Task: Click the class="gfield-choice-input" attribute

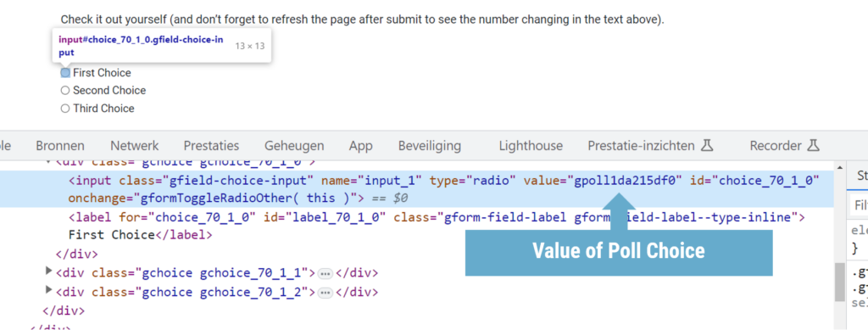Action: [x=216, y=181]
